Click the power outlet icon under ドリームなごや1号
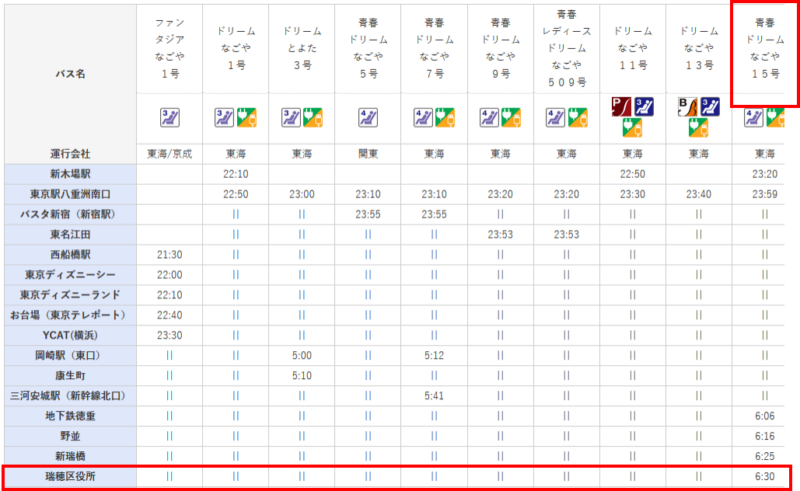The height and width of the screenshot is (491, 800). coord(244,117)
